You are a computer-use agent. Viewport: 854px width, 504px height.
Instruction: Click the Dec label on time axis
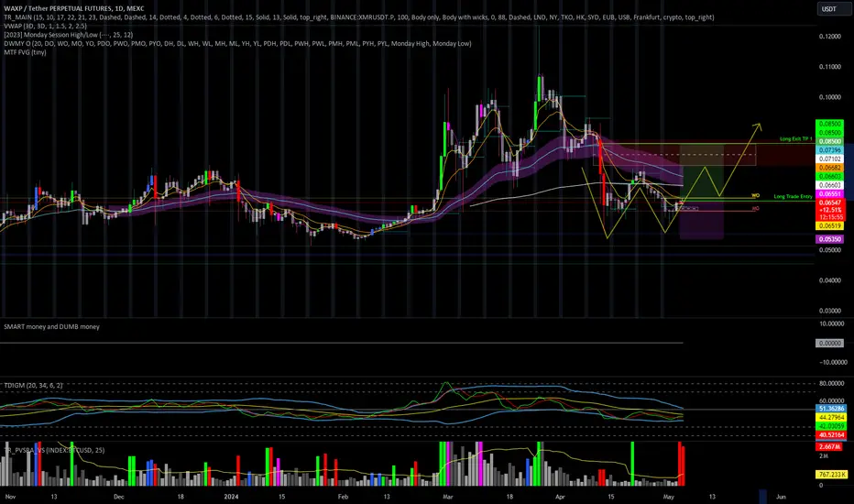pyautogui.click(x=119, y=497)
